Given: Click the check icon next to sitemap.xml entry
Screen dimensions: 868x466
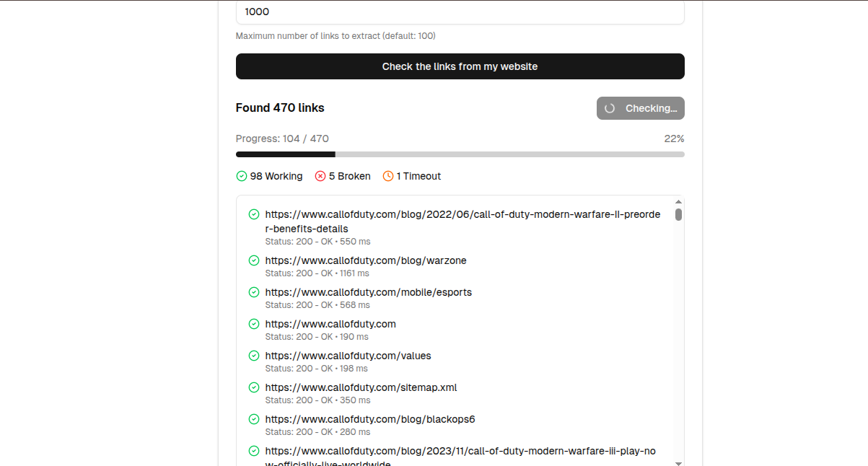Looking at the screenshot, I should (x=253, y=387).
